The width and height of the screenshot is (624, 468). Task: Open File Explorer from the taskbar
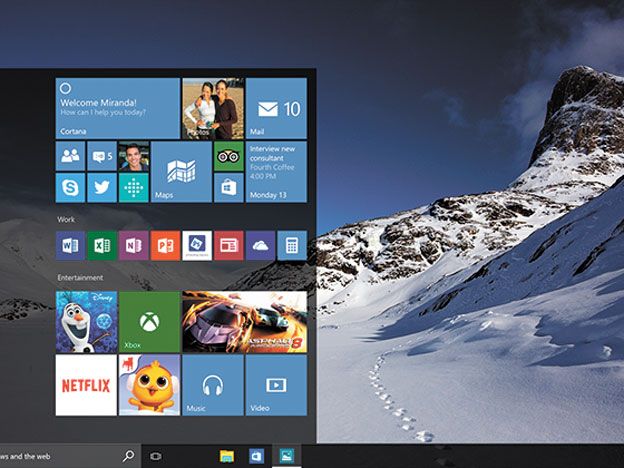227,456
